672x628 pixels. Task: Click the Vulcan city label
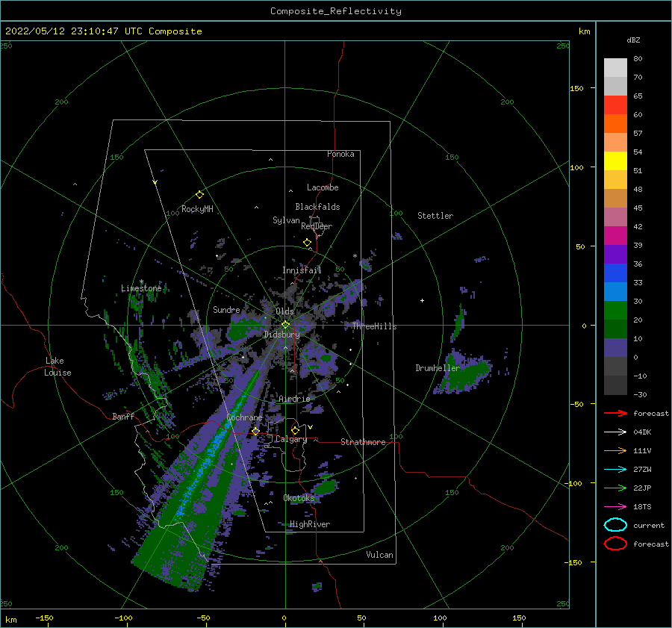(379, 555)
